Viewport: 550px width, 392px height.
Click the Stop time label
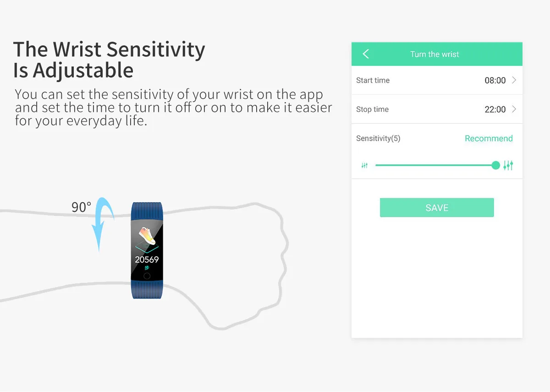(x=372, y=109)
